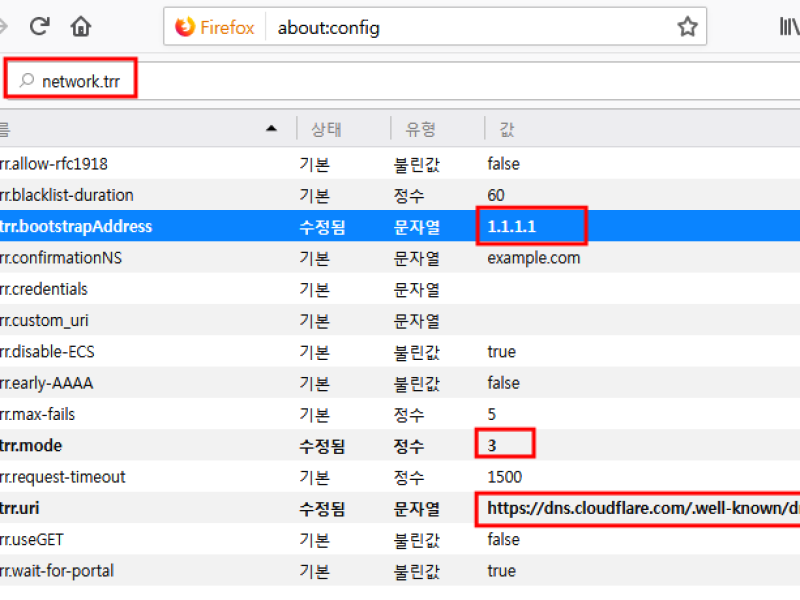
Task: Click the 수정됨 status of trr.mode
Action: (x=322, y=446)
